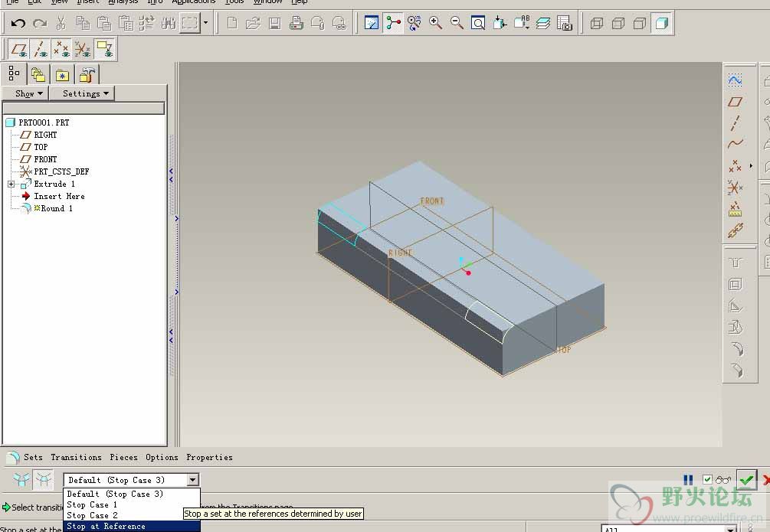Switch to shaded display mode
770x532 pixels.
tap(661, 23)
